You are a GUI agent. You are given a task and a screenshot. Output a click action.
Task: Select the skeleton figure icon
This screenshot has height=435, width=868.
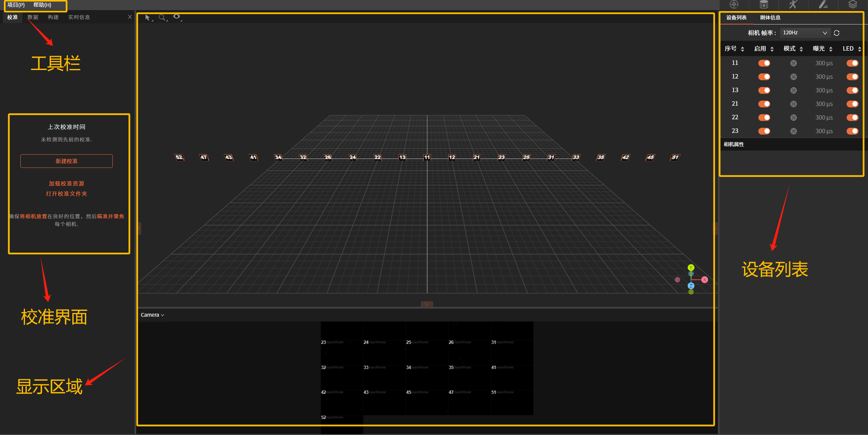(x=793, y=4)
